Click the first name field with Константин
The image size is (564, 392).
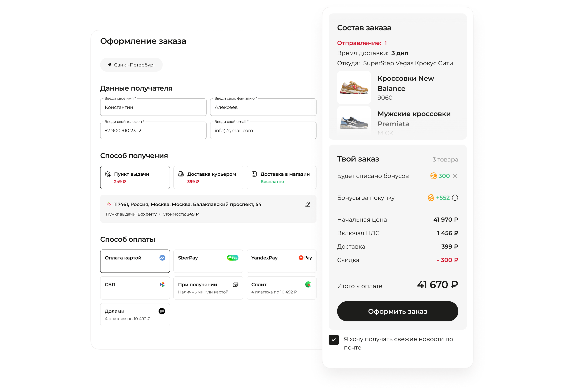153,107
